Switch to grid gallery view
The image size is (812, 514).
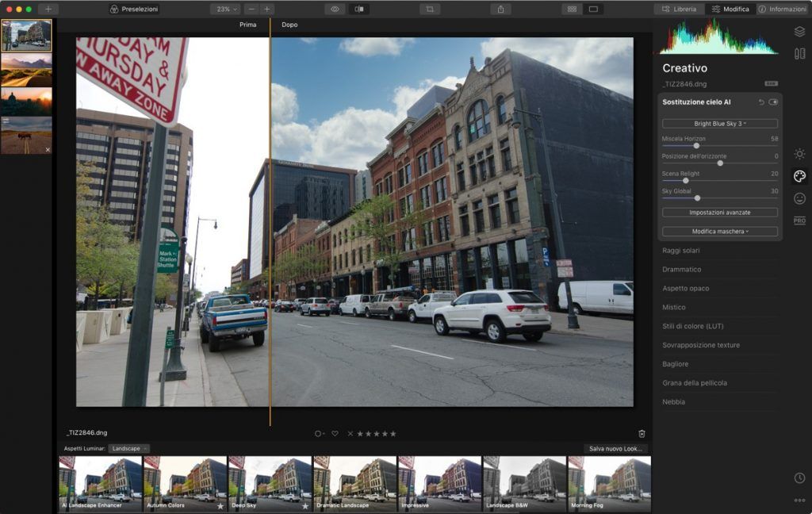point(573,9)
